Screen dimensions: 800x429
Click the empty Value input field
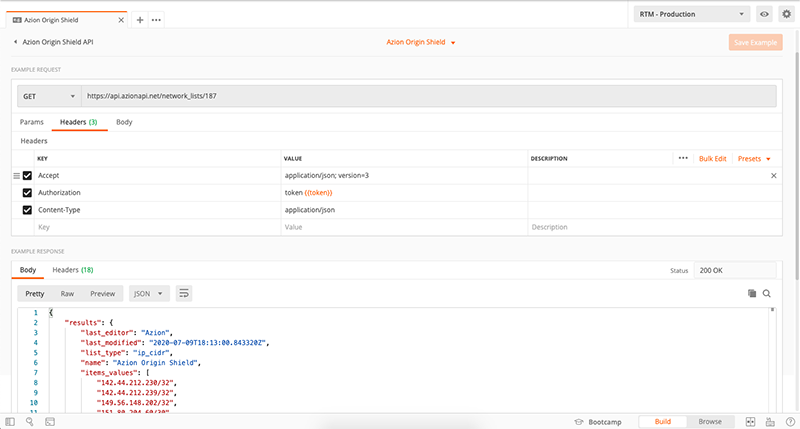pyautogui.click(x=404, y=227)
